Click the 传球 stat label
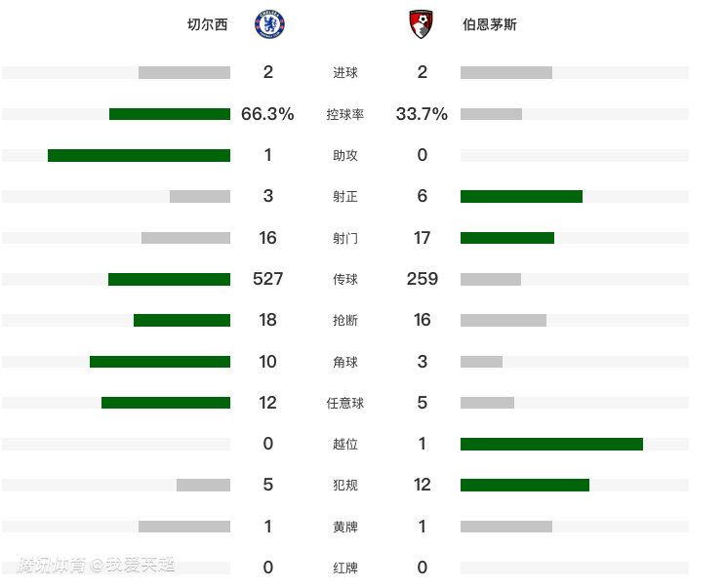The height and width of the screenshot is (588, 726). (x=345, y=279)
